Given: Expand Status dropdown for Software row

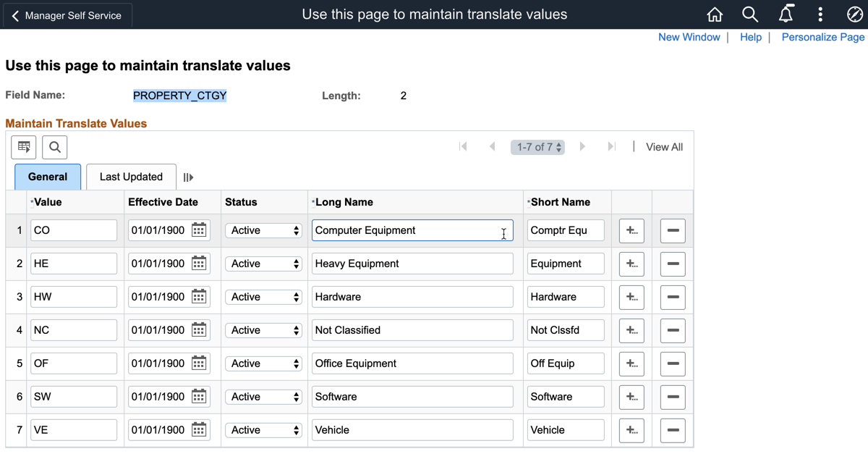Looking at the screenshot, I should point(263,397).
